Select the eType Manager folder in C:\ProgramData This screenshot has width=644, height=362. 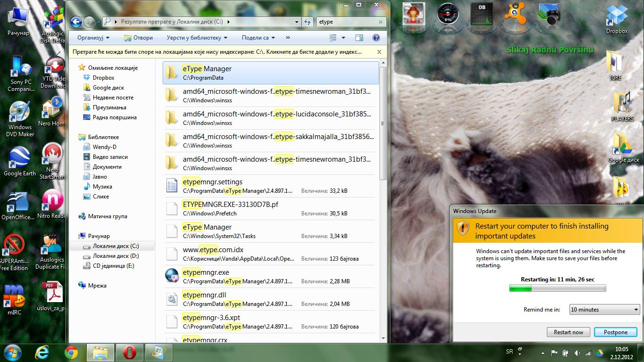click(271, 73)
